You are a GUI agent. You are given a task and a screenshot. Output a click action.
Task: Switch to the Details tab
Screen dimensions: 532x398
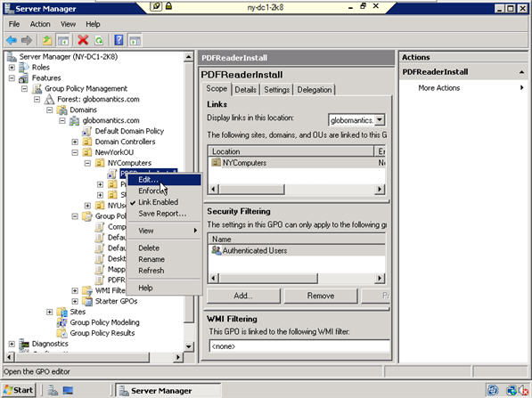coord(245,90)
